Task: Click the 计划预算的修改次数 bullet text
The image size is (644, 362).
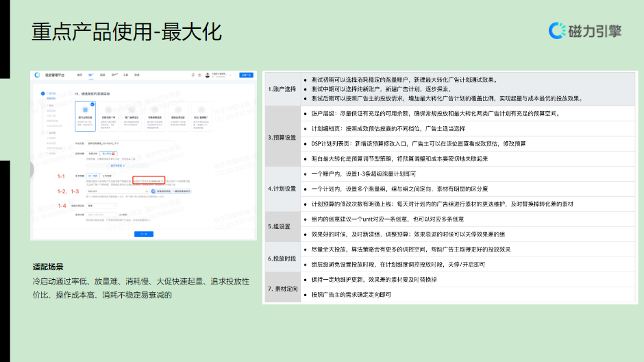Action: pyautogui.click(x=443, y=204)
